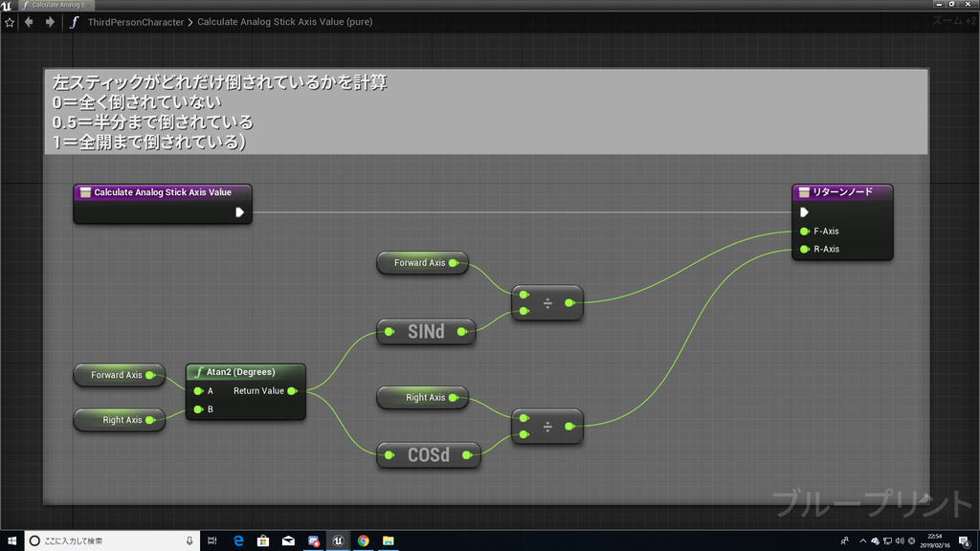Go forward with the right arrow
This screenshot has width=980, height=551.
tap(50, 22)
